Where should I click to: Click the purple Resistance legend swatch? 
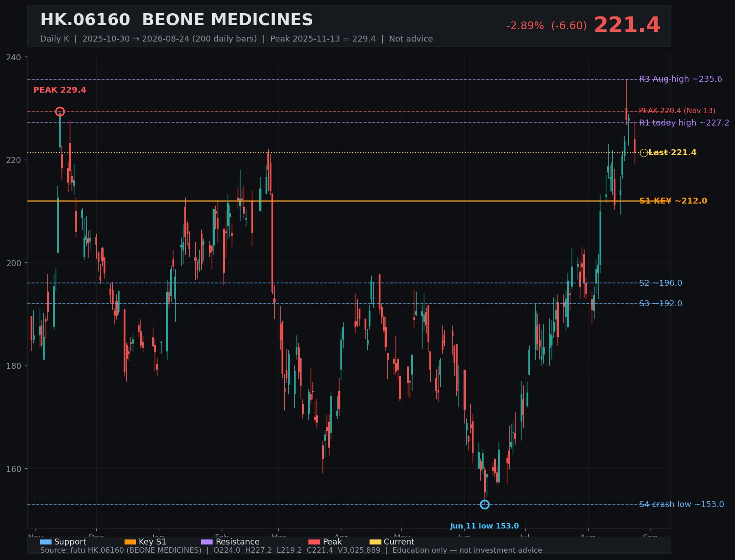coord(207,542)
